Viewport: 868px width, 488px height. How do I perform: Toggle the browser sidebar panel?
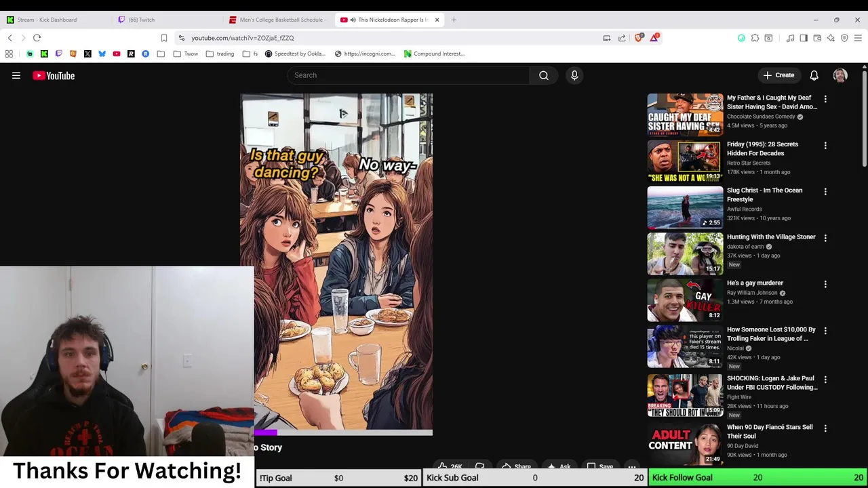point(804,38)
